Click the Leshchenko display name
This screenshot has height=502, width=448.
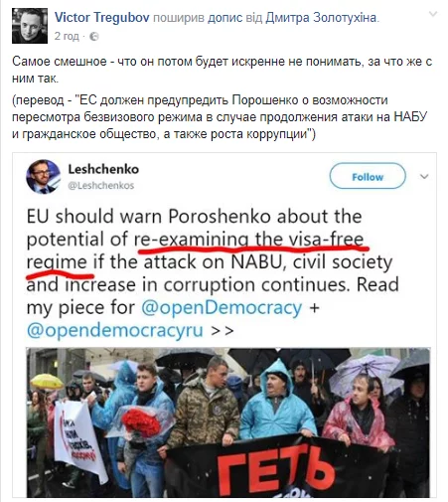(103, 169)
